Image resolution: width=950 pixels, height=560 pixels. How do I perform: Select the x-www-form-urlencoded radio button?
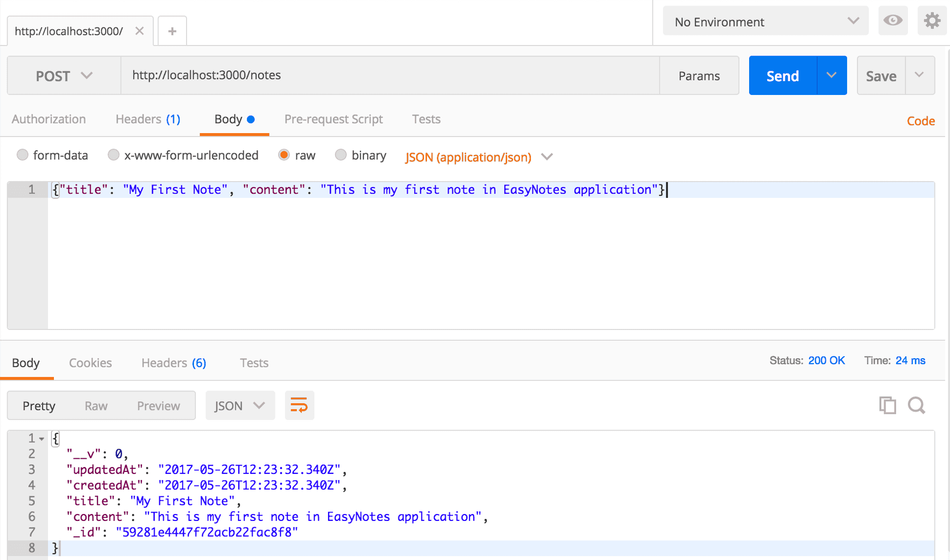[x=112, y=155]
